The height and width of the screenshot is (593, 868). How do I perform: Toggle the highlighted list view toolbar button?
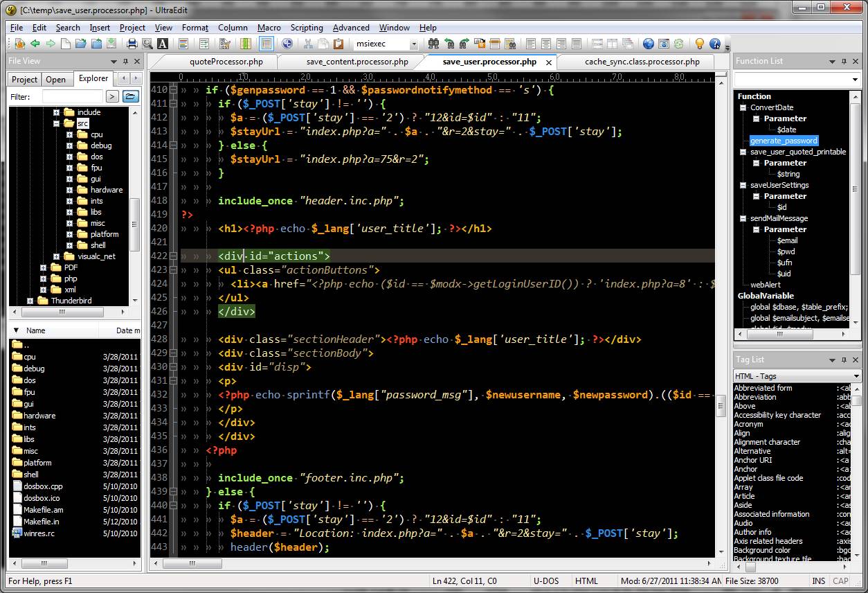pyautogui.click(x=266, y=44)
